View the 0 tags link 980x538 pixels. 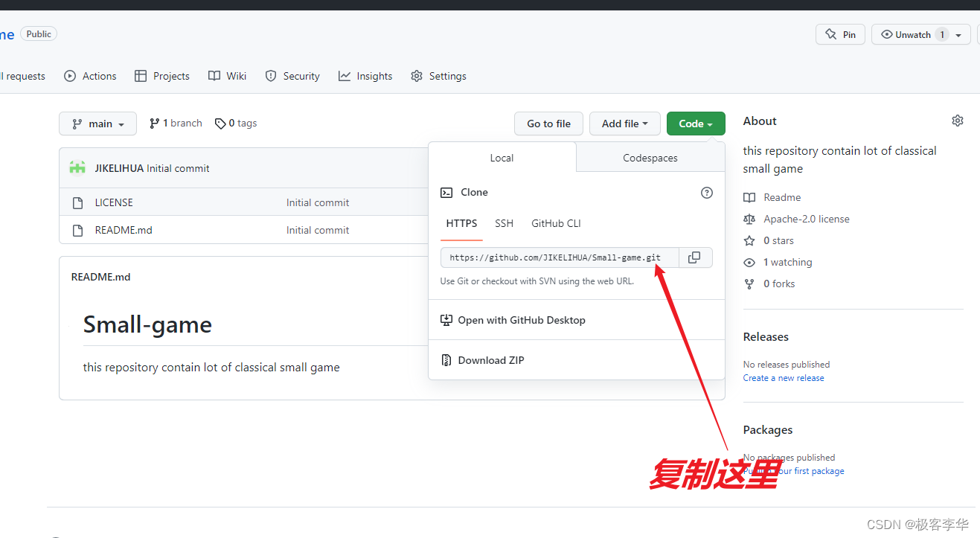point(236,124)
